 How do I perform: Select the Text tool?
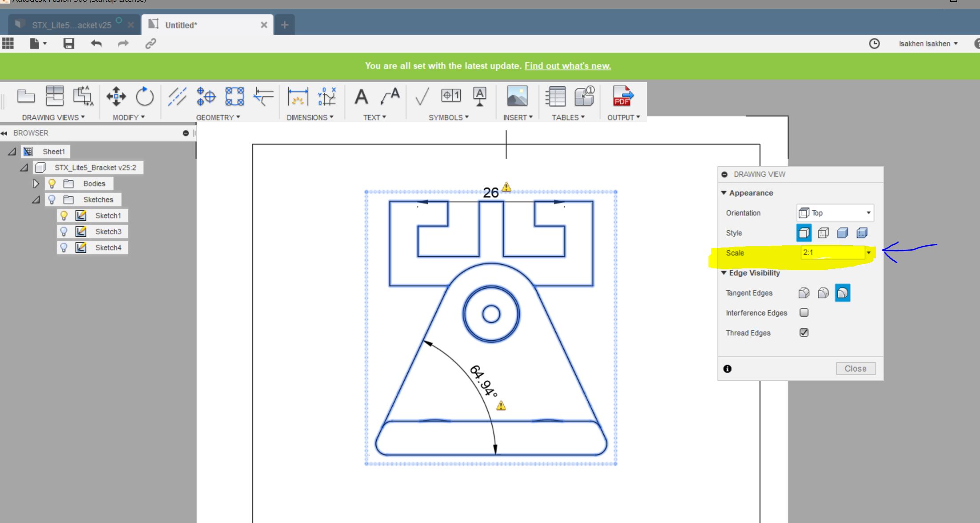point(361,96)
